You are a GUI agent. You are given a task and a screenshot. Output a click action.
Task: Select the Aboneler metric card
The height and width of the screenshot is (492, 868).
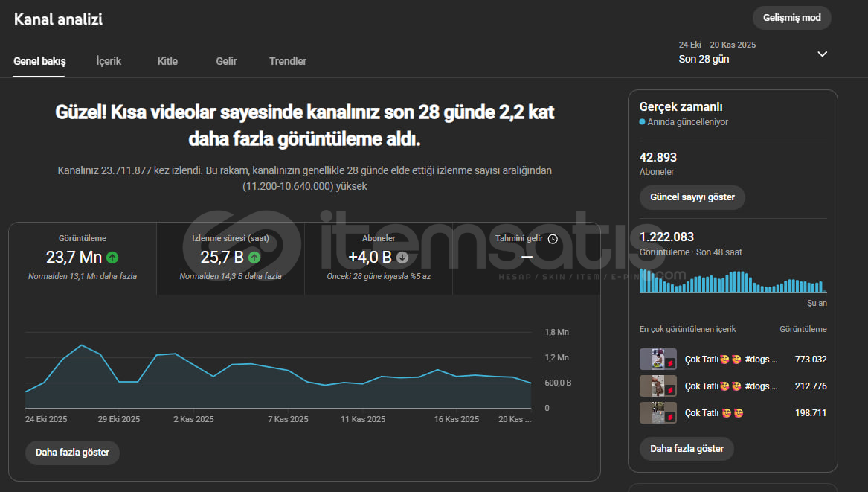[x=379, y=258]
